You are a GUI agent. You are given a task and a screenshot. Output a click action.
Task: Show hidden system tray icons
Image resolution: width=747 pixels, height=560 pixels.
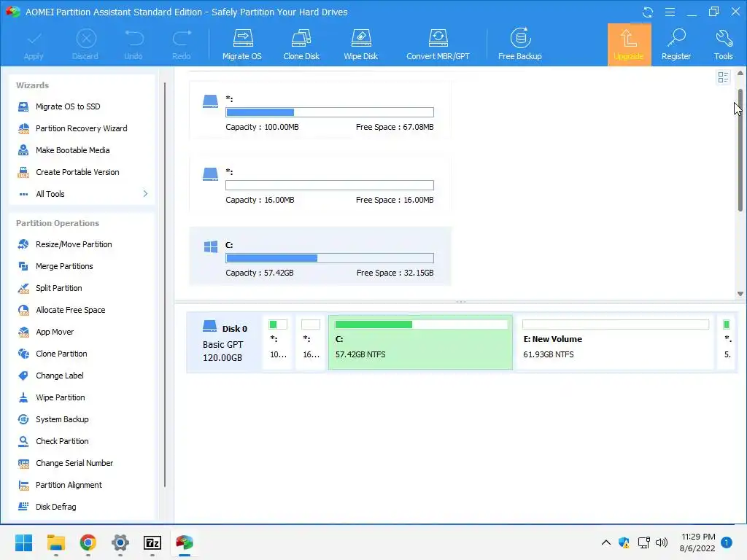tap(606, 542)
